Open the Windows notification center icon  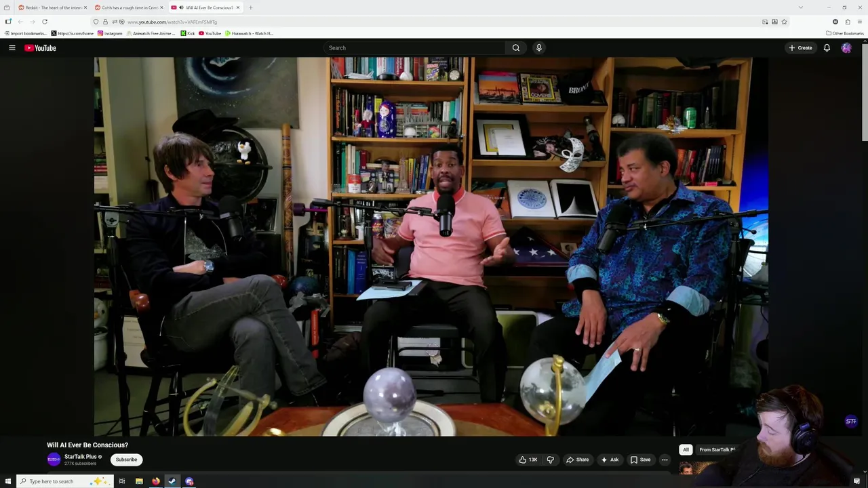click(856, 481)
